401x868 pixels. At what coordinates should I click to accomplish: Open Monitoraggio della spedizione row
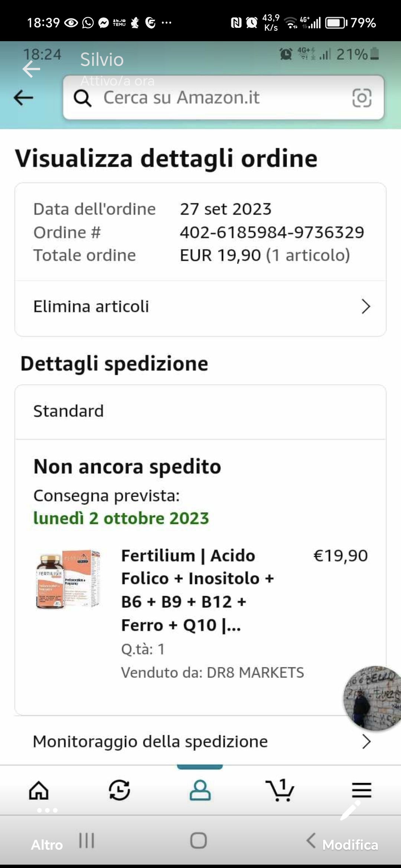pos(200,741)
